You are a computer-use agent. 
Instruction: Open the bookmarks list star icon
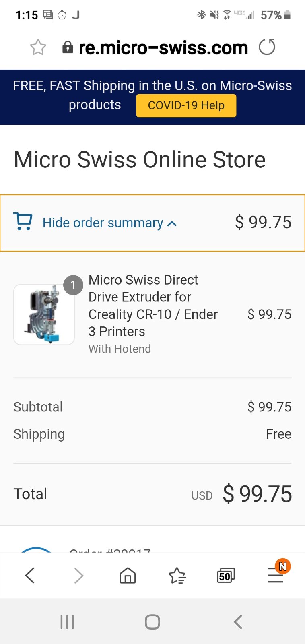coord(177,576)
